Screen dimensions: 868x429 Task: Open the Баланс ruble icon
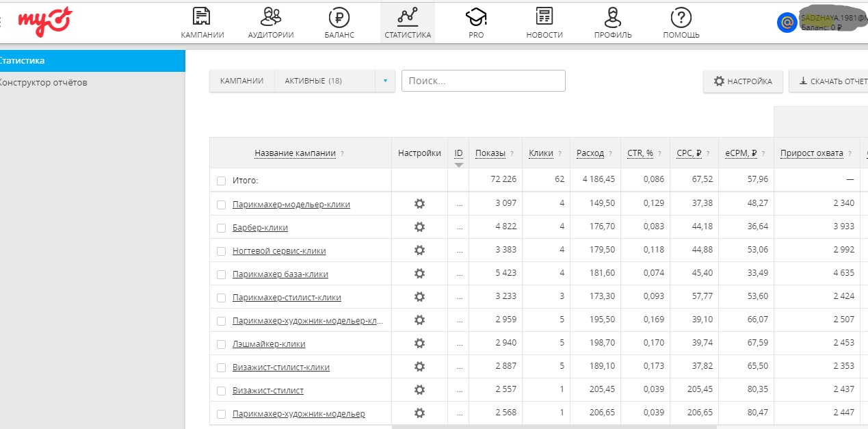(x=339, y=16)
